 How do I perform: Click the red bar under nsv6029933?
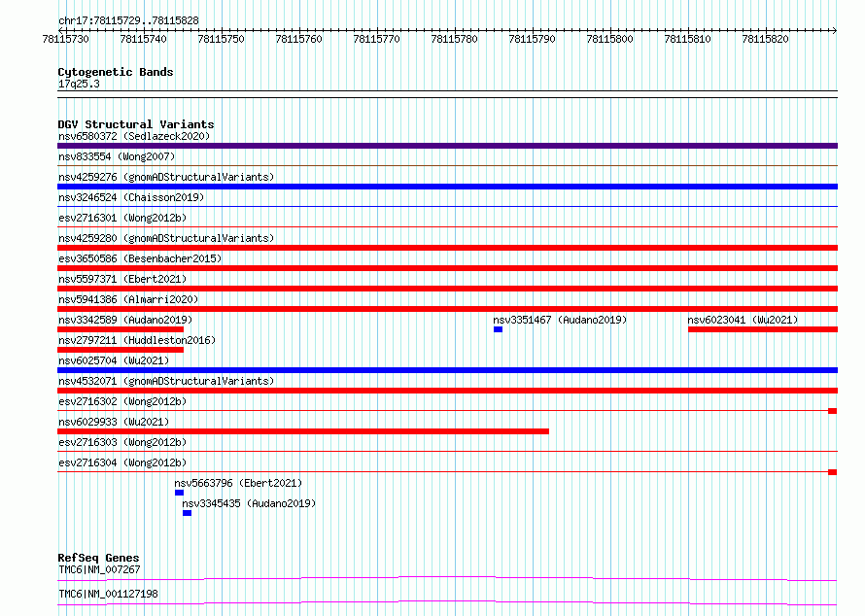click(303, 431)
